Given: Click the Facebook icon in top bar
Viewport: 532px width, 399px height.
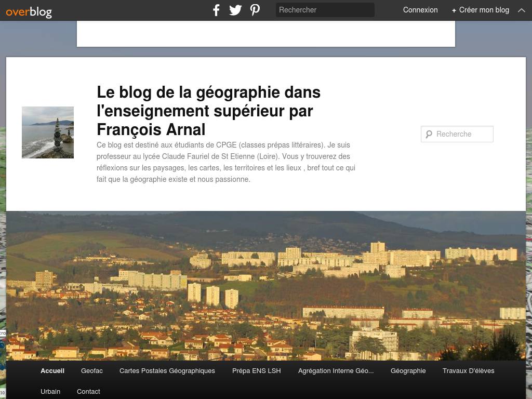Looking at the screenshot, I should point(216,10).
